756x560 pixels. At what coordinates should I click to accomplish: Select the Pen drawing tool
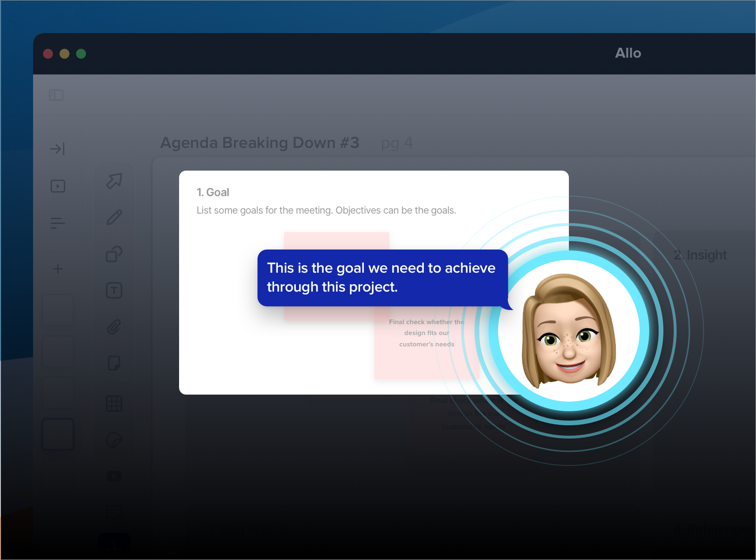pos(114,216)
